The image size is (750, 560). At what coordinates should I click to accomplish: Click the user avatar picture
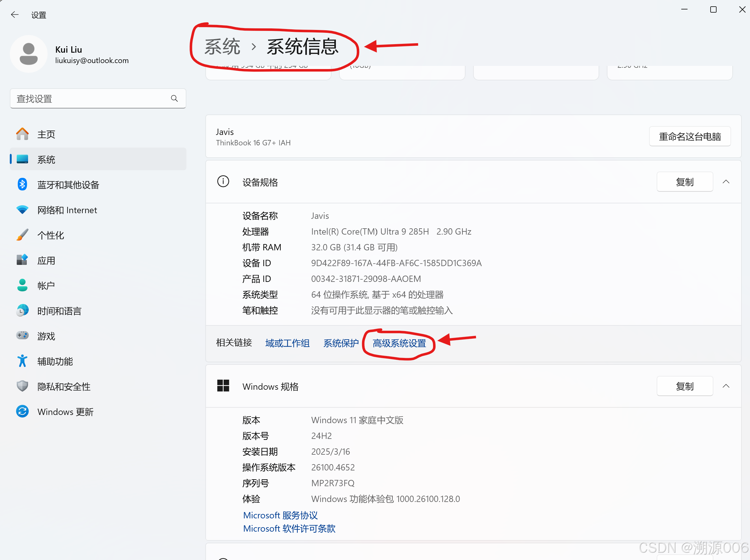pos(28,54)
